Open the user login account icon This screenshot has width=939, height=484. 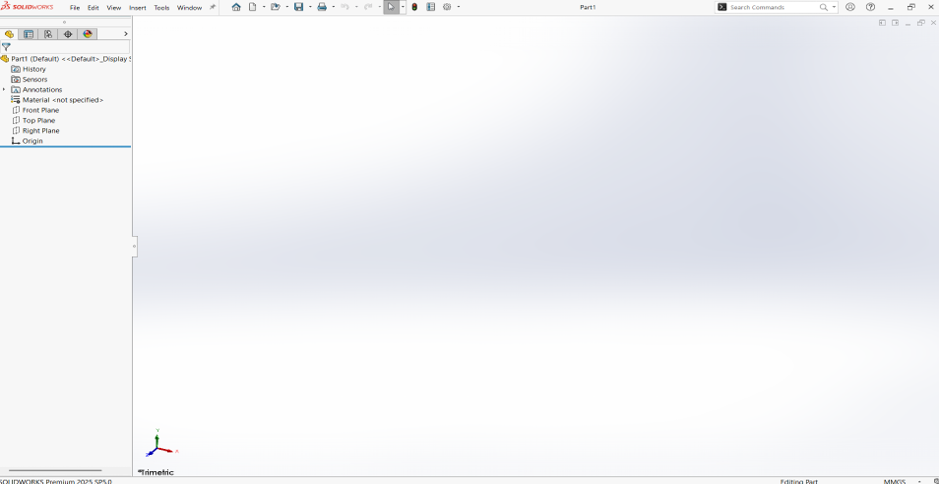[x=850, y=7]
